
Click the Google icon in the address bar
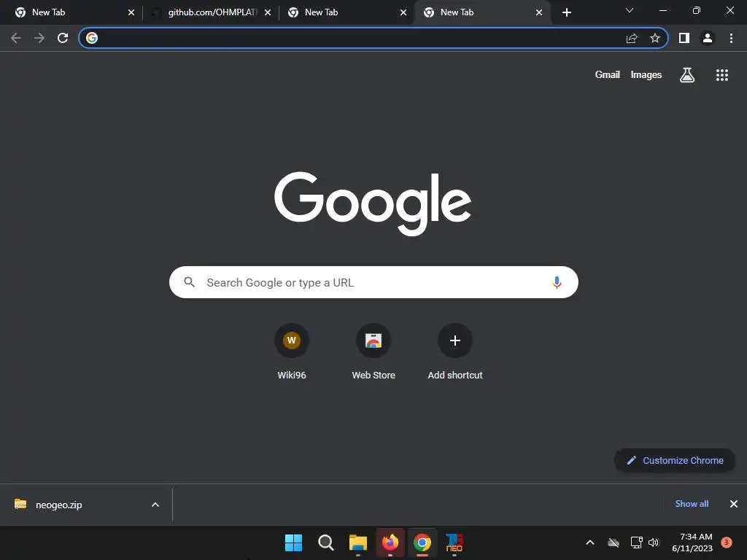(92, 38)
